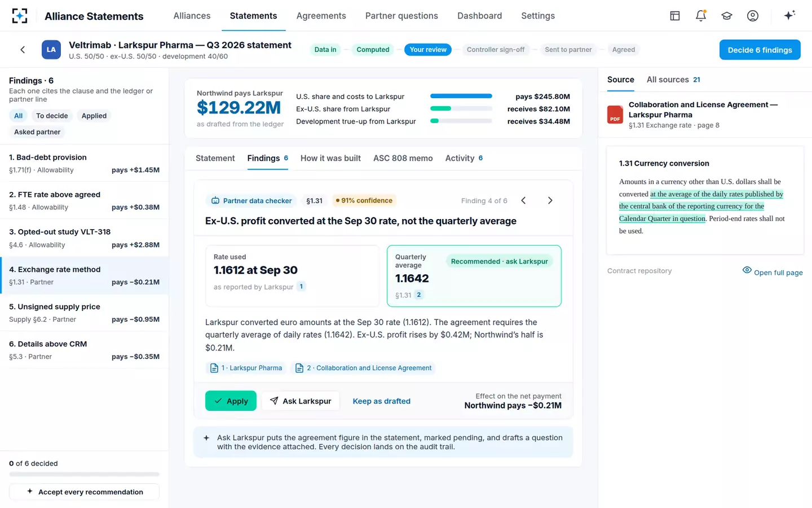Click Keep as drafted link
This screenshot has height=508, width=812.
[382, 401]
